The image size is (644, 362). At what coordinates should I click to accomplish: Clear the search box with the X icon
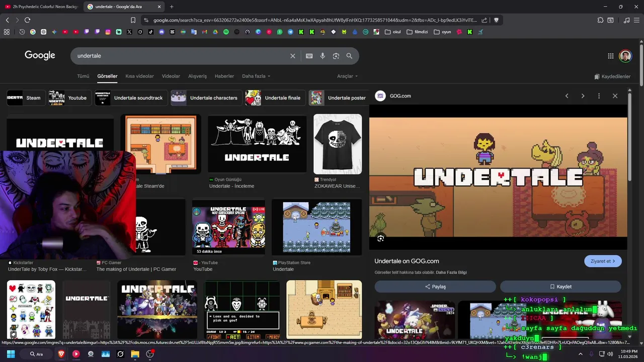point(293,56)
